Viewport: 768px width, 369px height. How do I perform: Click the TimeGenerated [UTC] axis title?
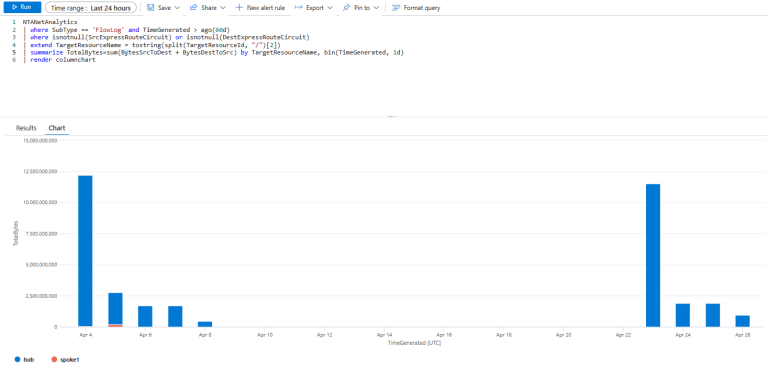click(414, 343)
